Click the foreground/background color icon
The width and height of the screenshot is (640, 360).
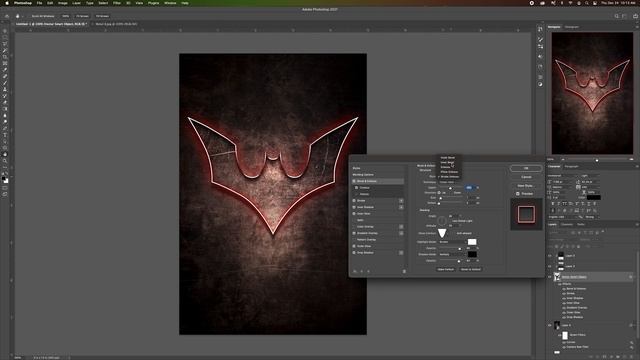pos(4,179)
